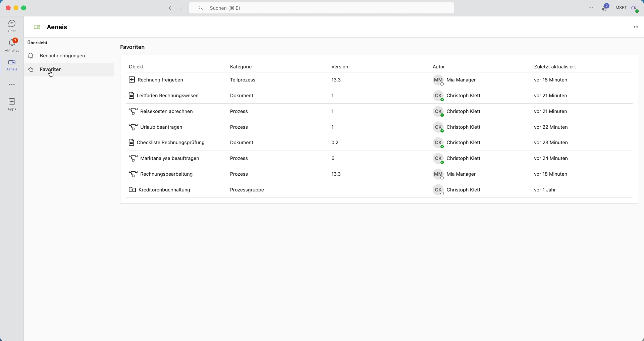Open the Leitfaden Rechnungswesen document
This screenshot has width=644, height=341.
coord(167,96)
